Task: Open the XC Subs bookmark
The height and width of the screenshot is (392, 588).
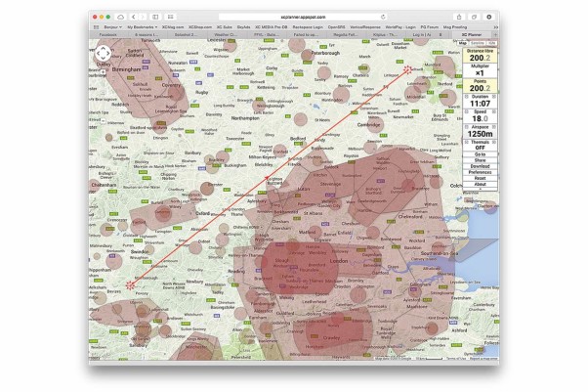Action: pos(225,27)
